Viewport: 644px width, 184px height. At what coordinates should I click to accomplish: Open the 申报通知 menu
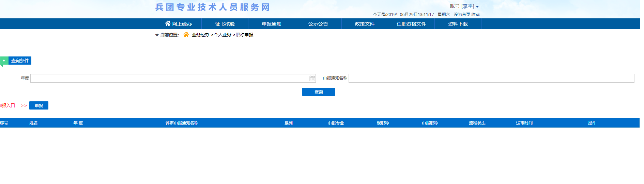pyautogui.click(x=272, y=24)
